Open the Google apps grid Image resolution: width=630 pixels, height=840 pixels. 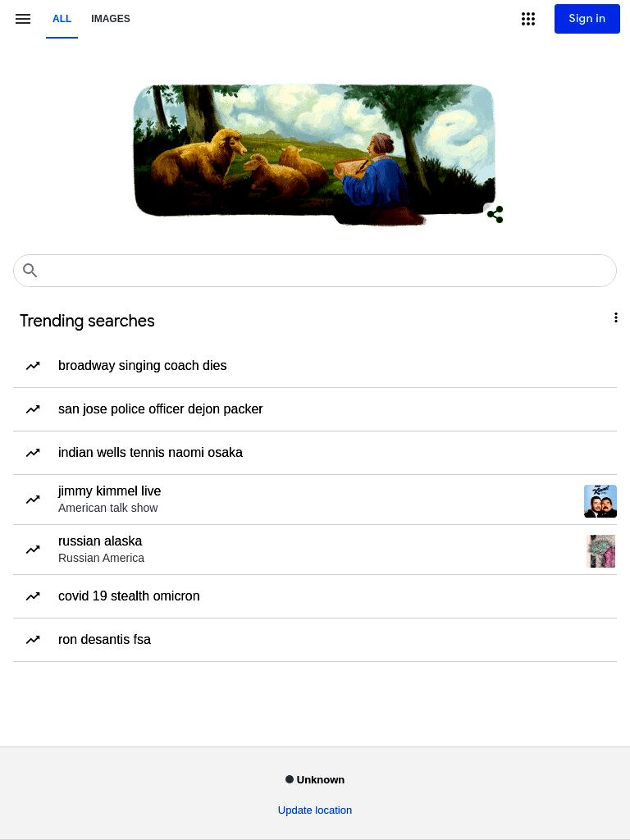(x=528, y=19)
